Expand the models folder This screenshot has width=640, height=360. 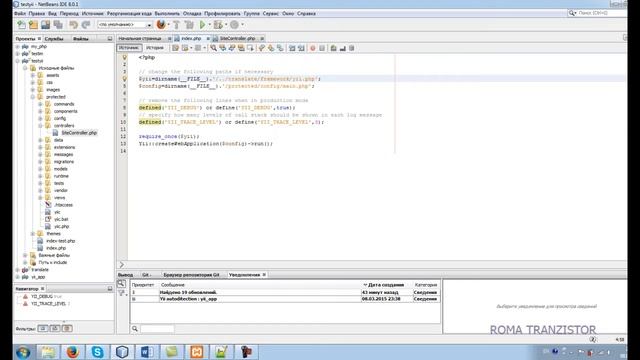click(x=40, y=169)
